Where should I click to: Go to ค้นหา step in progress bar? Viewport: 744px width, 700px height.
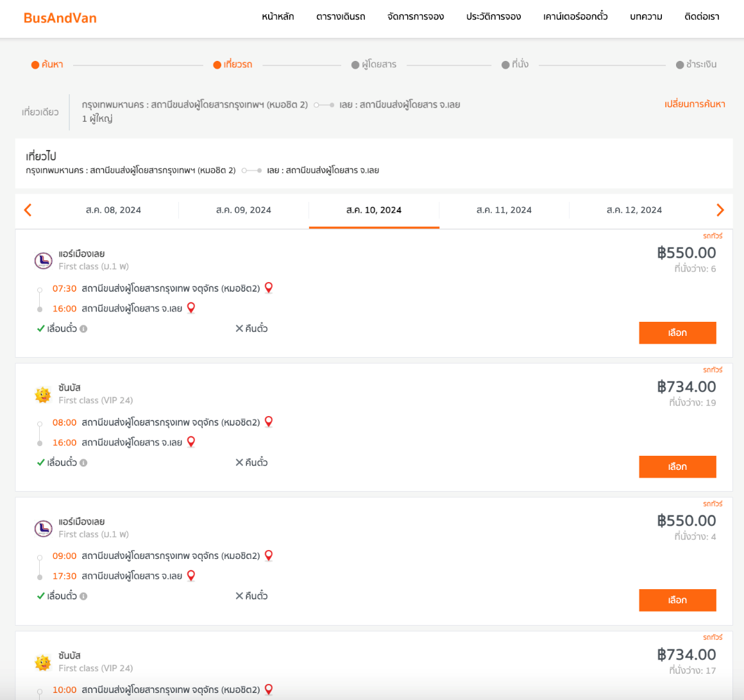pyautogui.click(x=47, y=65)
